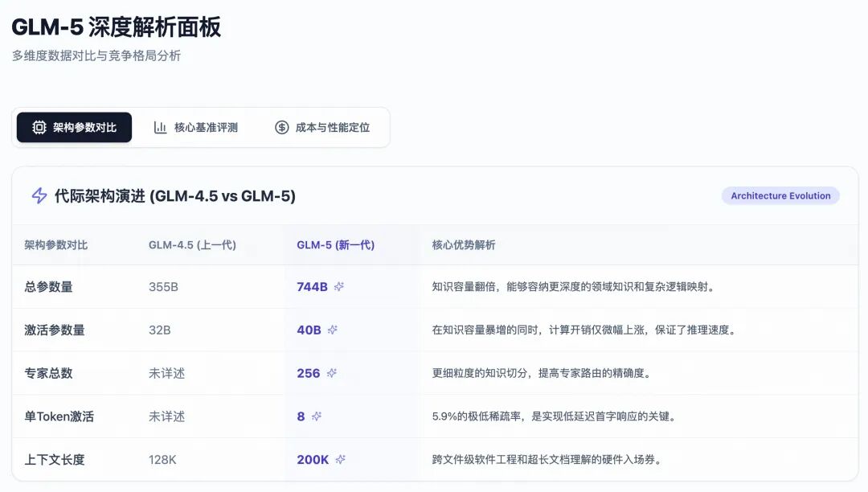Click the description starting 跨文件级软件工程
Viewport: 868px width, 492px height.
pos(547,459)
